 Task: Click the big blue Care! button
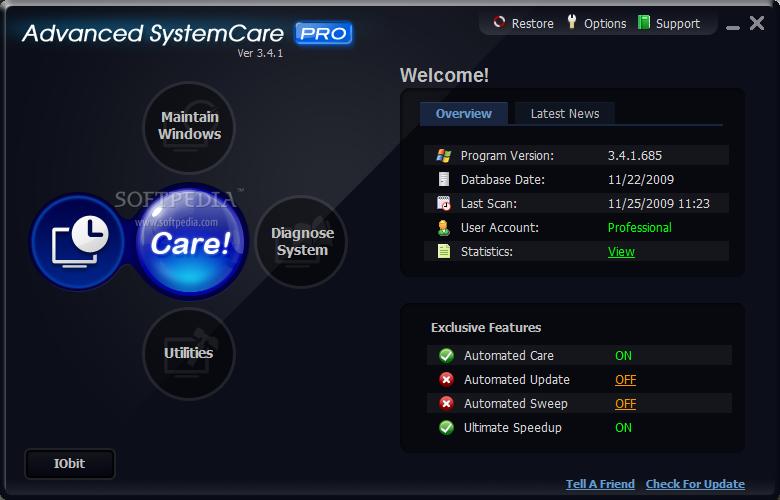tap(190, 243)
